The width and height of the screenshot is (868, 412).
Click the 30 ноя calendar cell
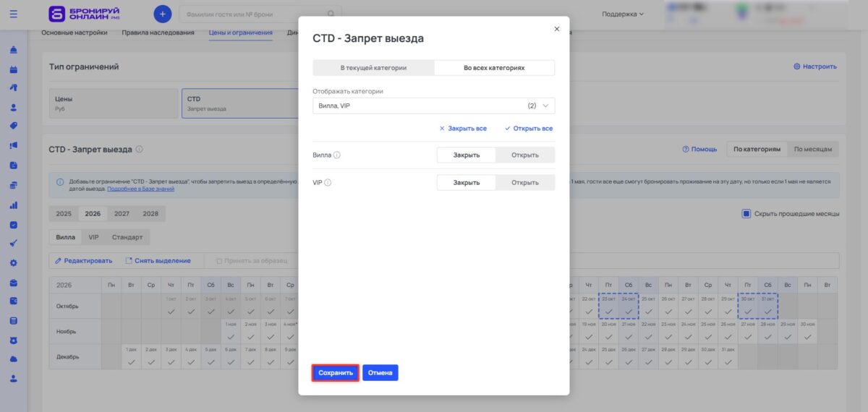pyautogui.click(x=807, y=331)
